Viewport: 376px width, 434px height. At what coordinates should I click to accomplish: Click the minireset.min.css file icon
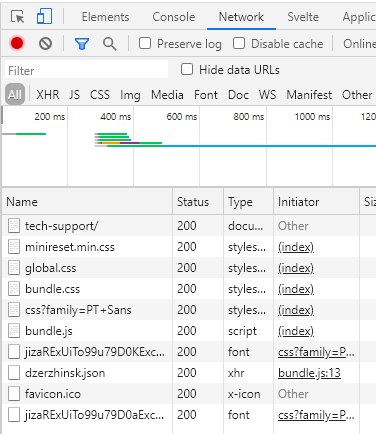[14, 247]
